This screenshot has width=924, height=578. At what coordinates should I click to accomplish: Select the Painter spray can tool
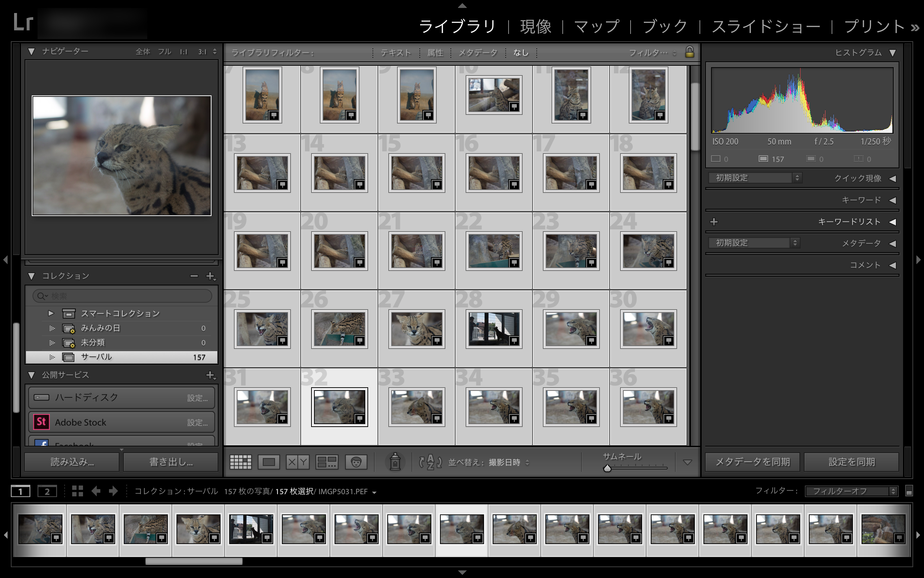tap(395, 462)
